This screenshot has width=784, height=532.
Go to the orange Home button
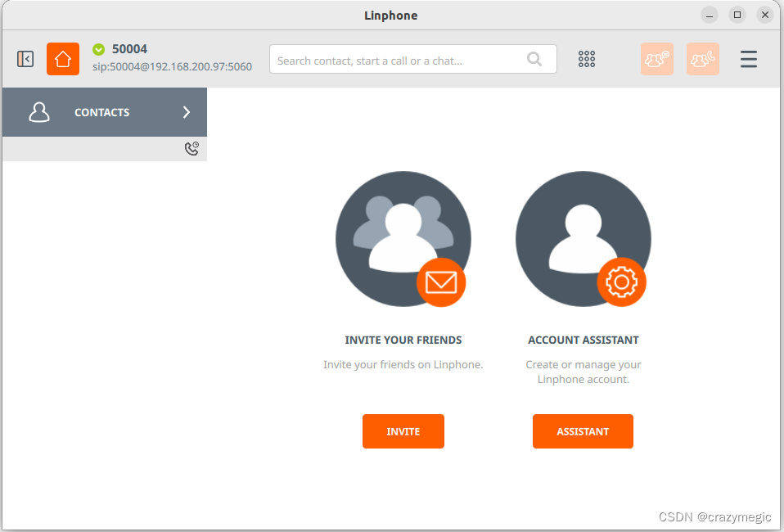[x=63, y=59]
